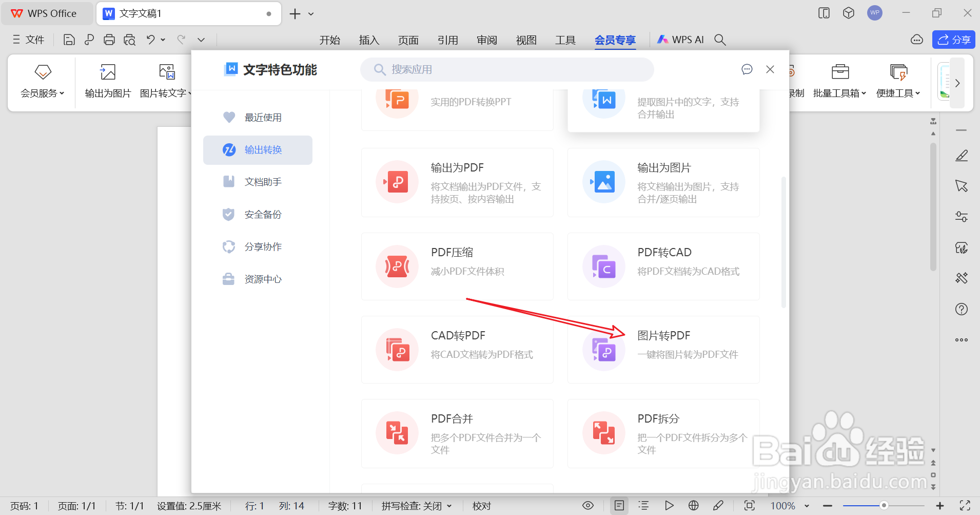The image size is (980, 515).
Task: Select 资源中心 category
Action: (258, 279)
